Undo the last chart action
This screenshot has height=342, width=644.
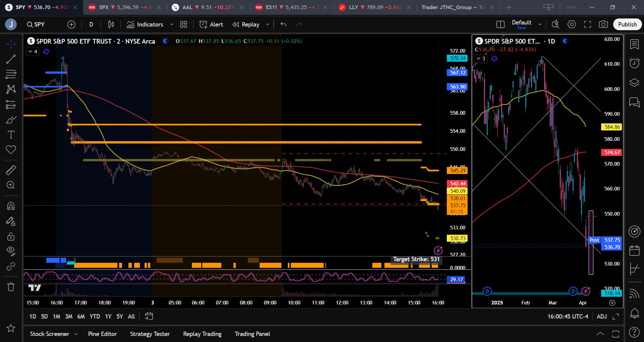pos(283,24)
